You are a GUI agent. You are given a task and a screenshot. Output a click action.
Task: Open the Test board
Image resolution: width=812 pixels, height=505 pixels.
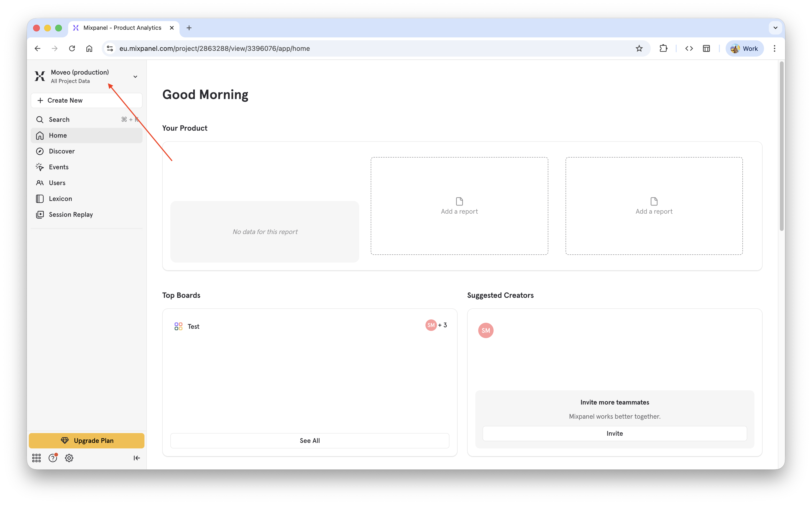193,326
